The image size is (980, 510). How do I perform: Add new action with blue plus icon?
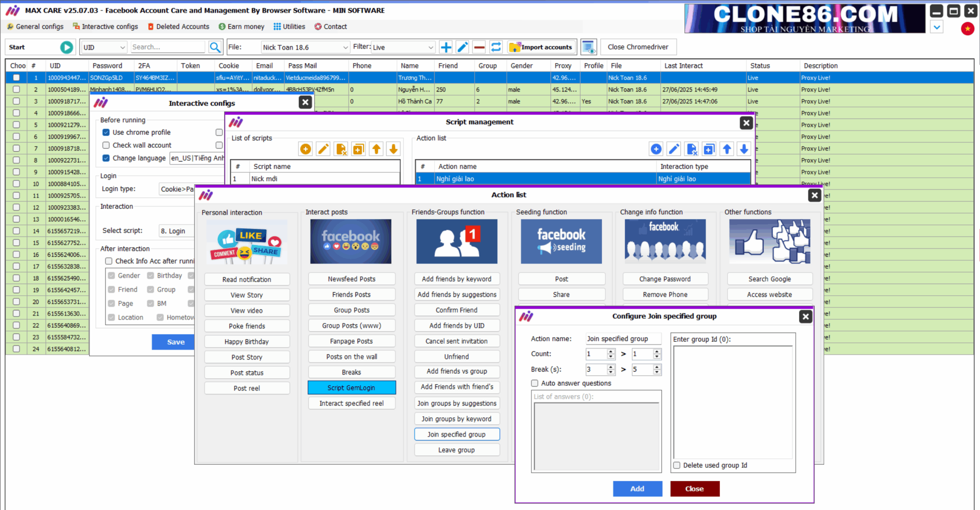[656, 149]
